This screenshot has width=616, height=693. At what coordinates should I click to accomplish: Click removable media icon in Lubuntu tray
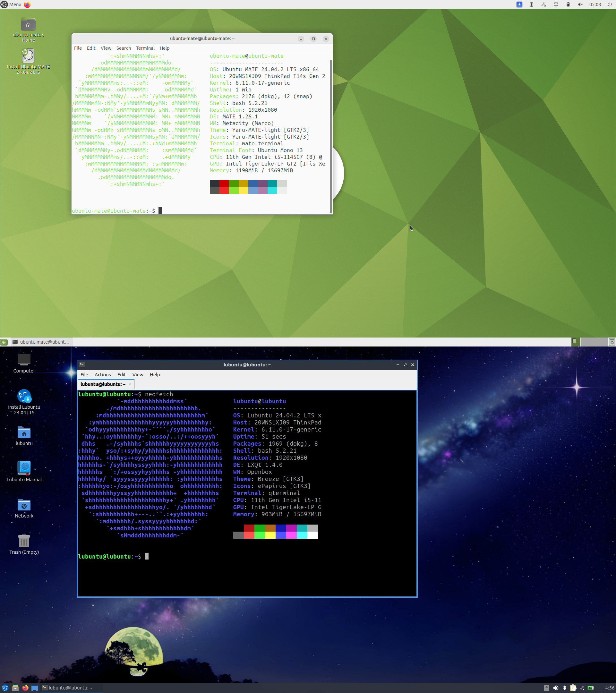coord(546,688)
